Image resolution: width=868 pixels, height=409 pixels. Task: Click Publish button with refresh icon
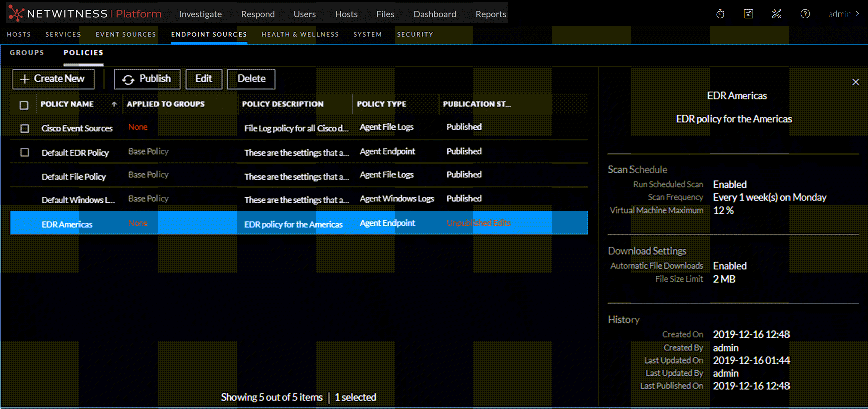point(147,79)
